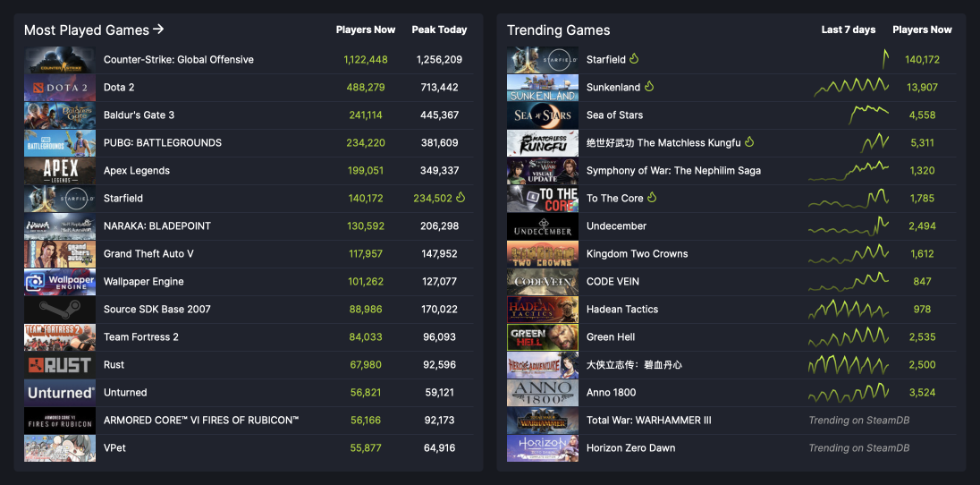Click Rust's 67,980 players now value

pyautogui.click(x=366, y=364)
